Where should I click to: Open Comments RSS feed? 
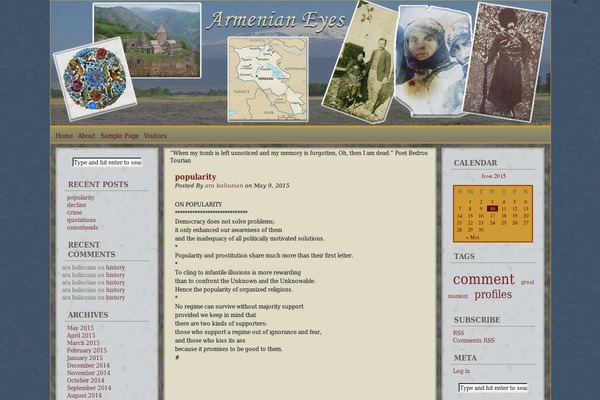[474, 340]
